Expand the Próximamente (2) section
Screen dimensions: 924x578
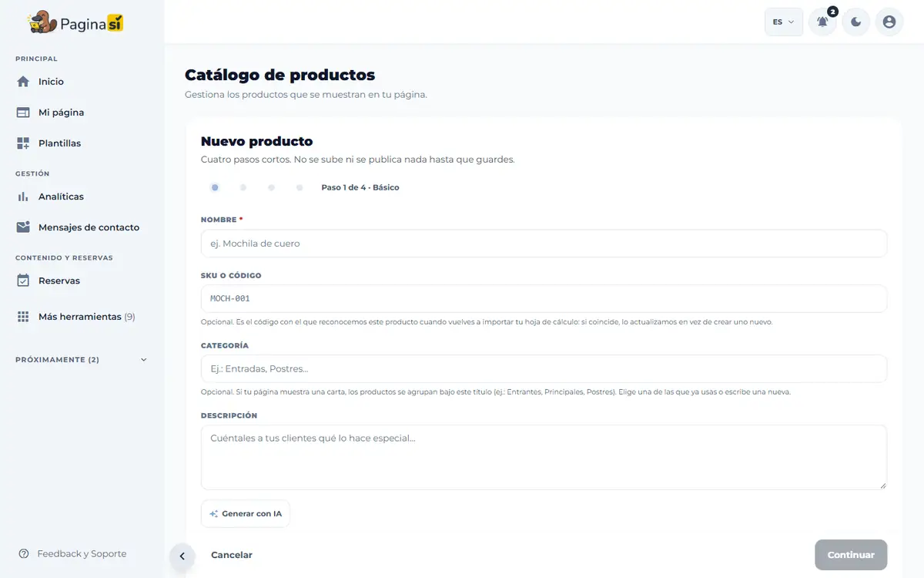tap(82, 360)
